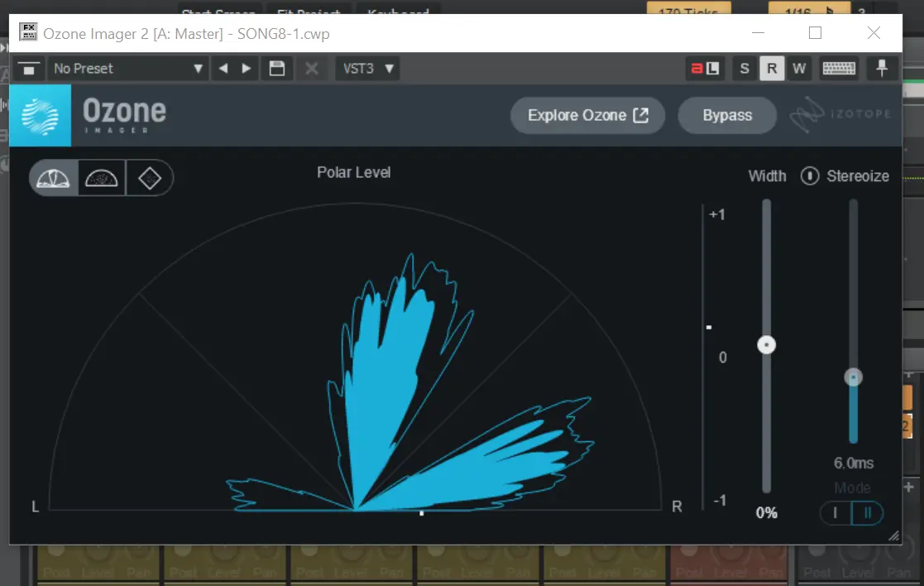Click the Bypass button
Screen dimensions: 924x586
tap(727, 115)
